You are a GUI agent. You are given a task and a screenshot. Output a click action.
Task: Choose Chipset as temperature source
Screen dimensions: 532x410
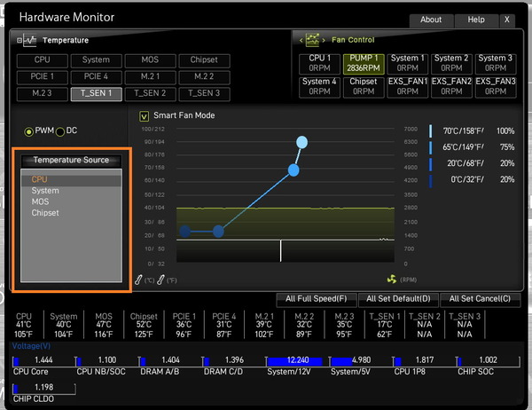click(45, 213)
